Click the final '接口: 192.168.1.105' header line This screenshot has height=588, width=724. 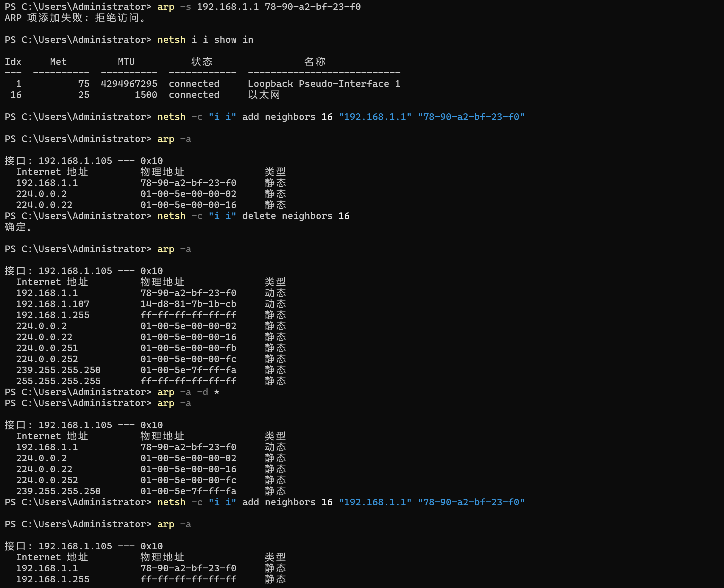[83, 546]
